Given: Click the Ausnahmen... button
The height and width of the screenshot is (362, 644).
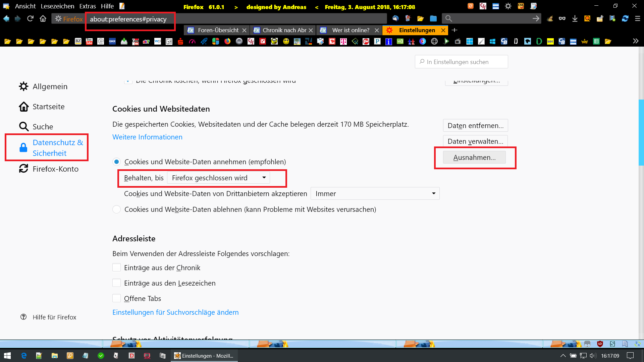Looking at the screenshot, I should click(474, 158).
